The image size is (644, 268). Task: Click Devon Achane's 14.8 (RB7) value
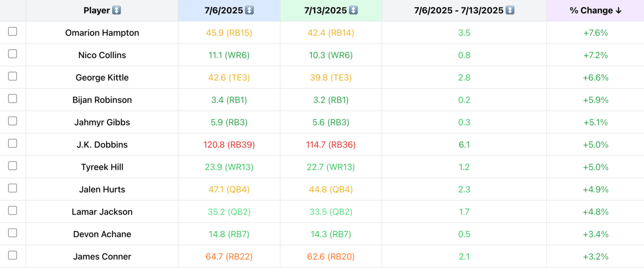coord(229,234)
